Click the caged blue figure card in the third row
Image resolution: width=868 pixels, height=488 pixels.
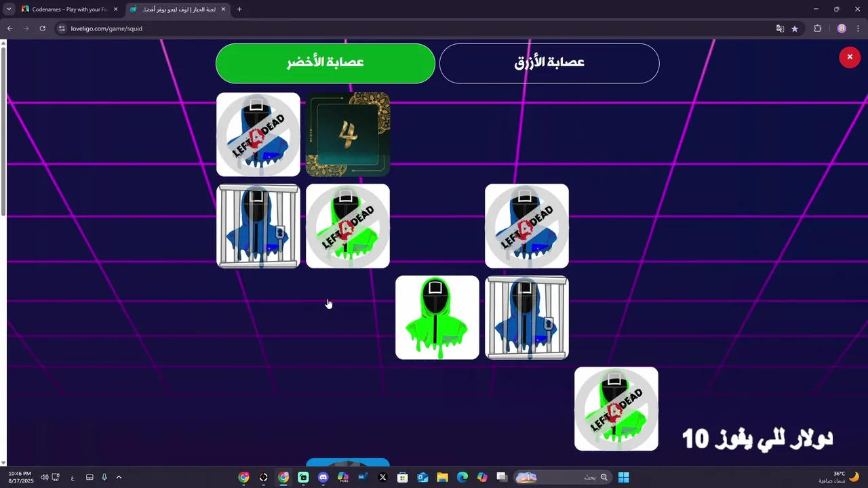coord(527,317)
